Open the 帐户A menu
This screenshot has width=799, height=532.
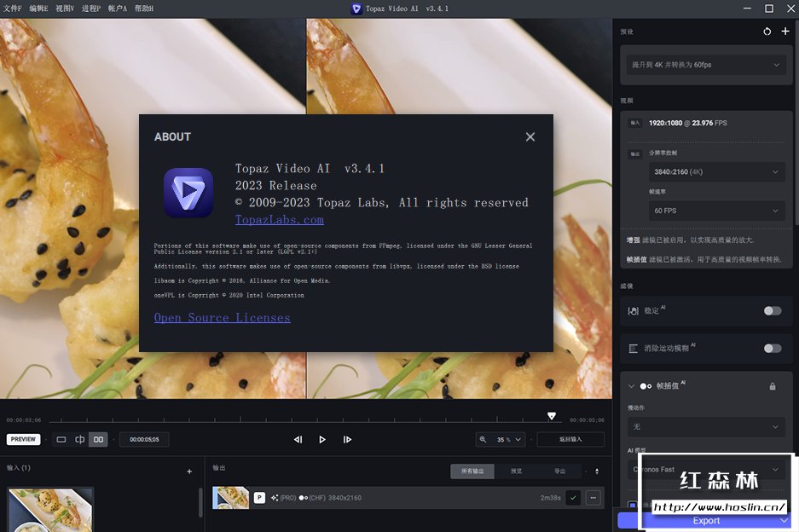click(x=117, y=9)
